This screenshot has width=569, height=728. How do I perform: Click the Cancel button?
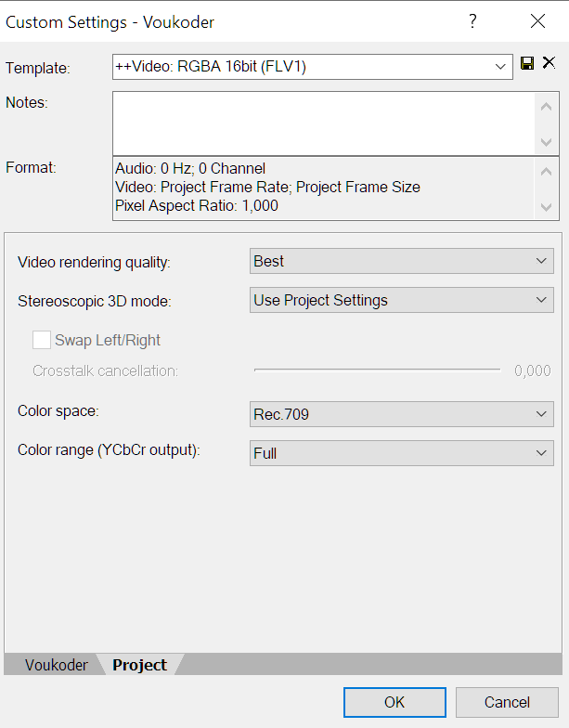pos(507,702)
